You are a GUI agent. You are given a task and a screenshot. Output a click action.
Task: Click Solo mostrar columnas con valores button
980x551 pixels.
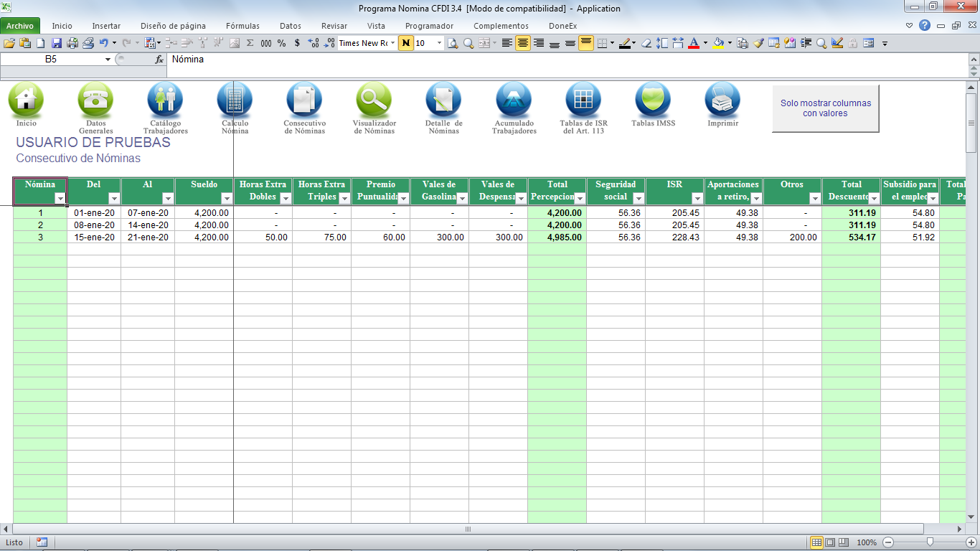[825, 108]
